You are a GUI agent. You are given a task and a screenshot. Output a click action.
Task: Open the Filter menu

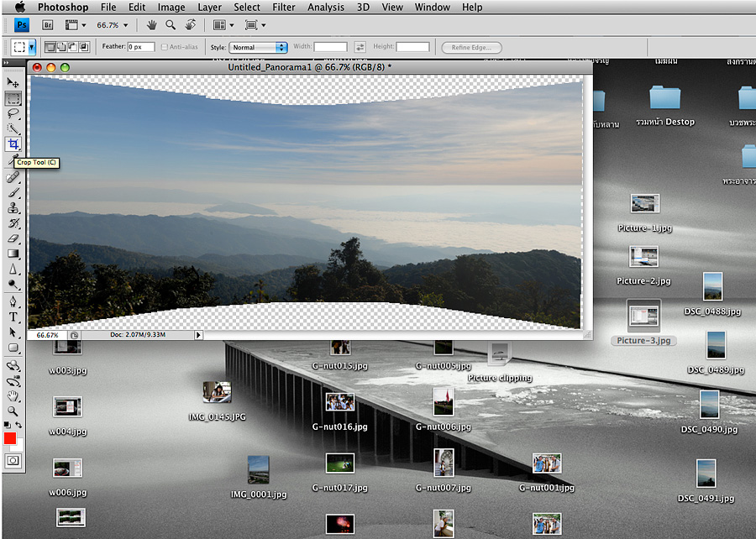coord(284,8)
